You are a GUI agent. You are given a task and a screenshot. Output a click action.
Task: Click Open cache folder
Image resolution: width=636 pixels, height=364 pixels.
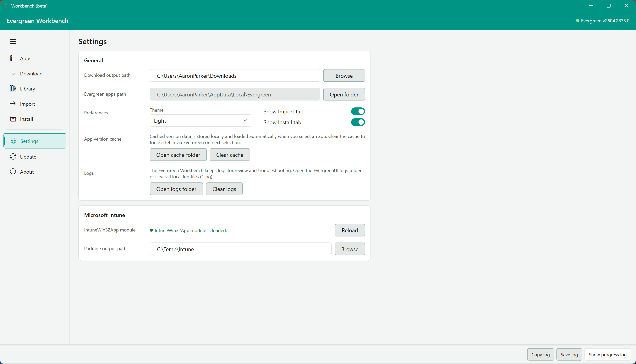click(x=178, y=155)
